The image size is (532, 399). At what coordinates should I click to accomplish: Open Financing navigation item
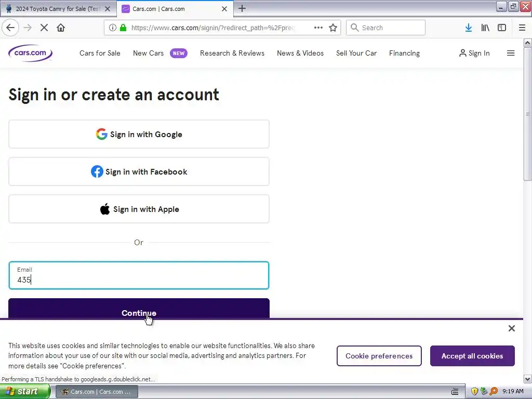click(404, 54)
